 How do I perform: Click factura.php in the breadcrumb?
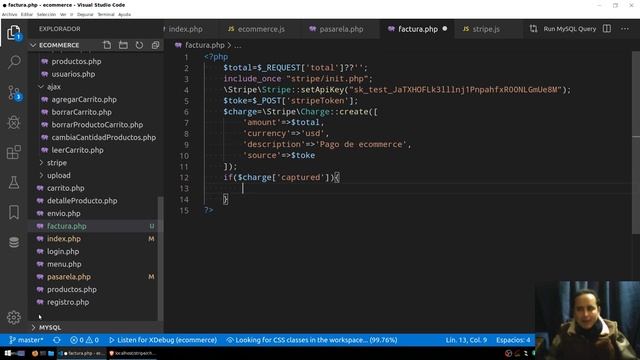coord(204,45)
